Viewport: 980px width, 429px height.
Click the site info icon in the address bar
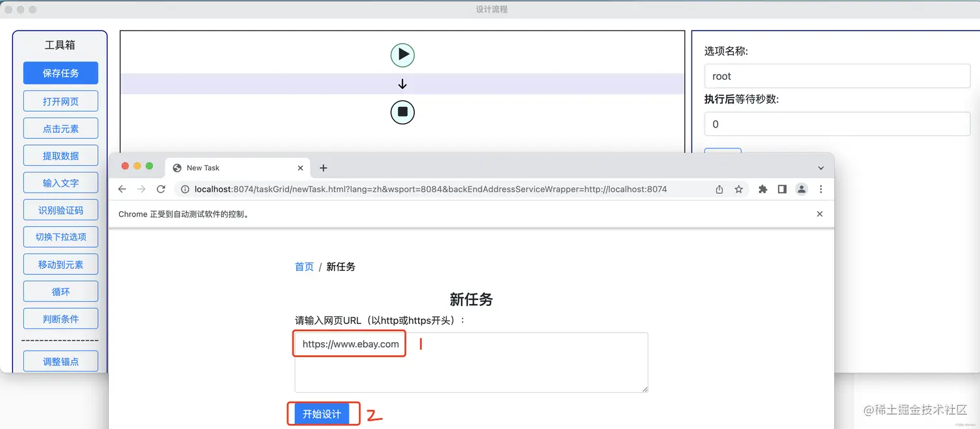(185, 189)
